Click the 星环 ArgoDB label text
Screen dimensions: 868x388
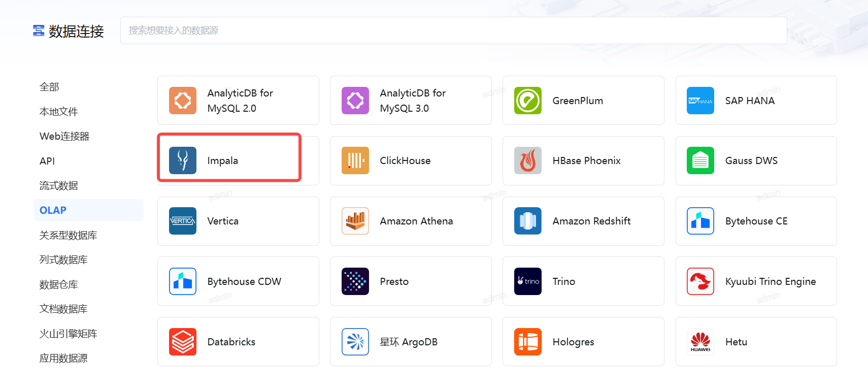[409, 342]
